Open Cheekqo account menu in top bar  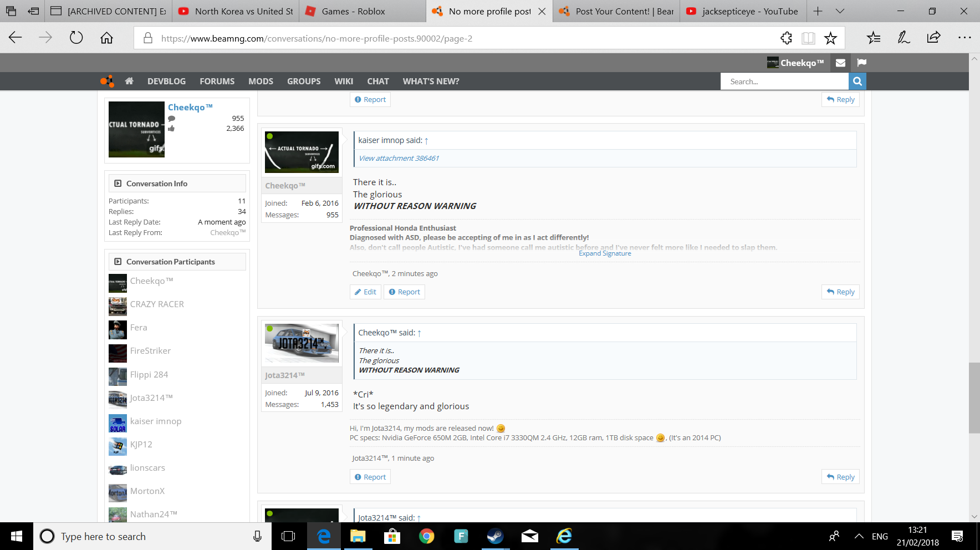coord(795,63)
